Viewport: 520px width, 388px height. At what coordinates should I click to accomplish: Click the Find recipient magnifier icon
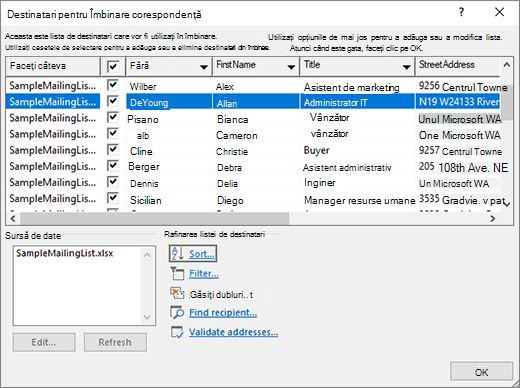point(177,312)
